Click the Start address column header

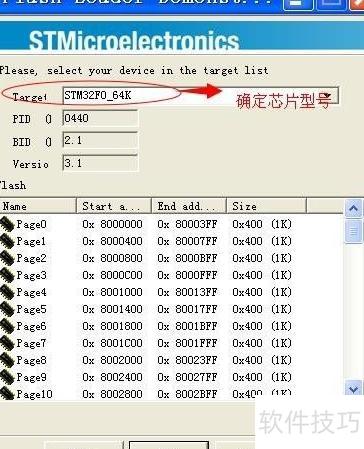pos(114,206)
